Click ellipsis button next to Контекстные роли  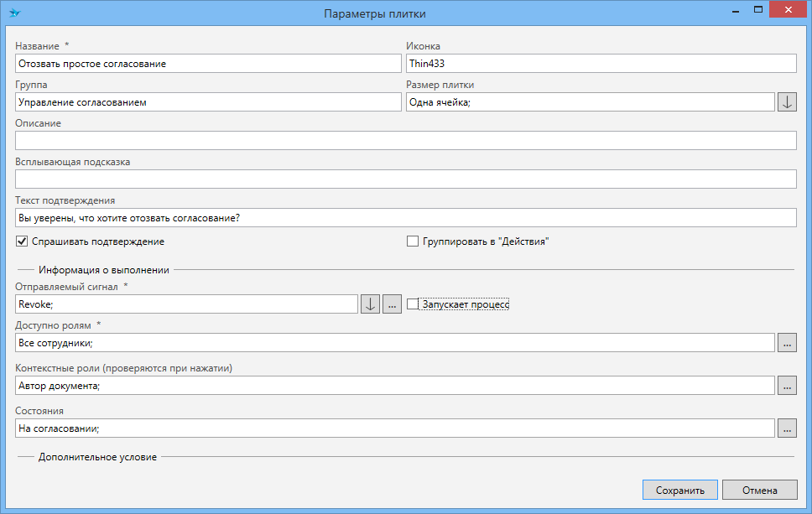[787, 386]
